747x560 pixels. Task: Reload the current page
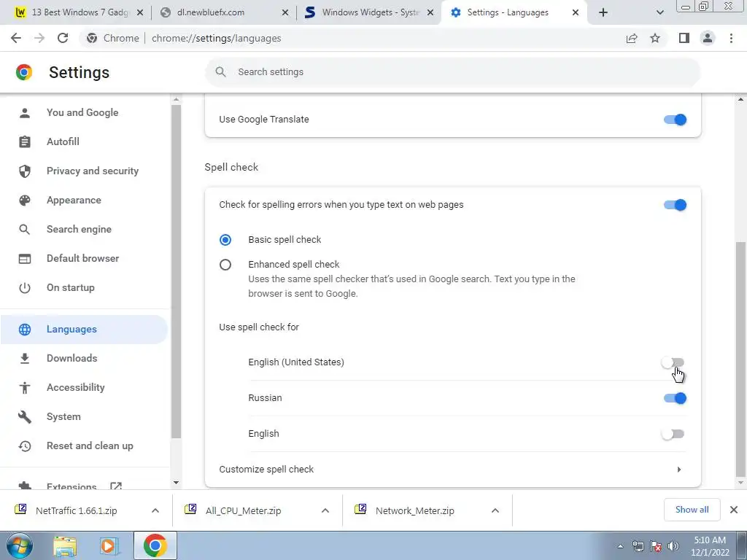63,38
